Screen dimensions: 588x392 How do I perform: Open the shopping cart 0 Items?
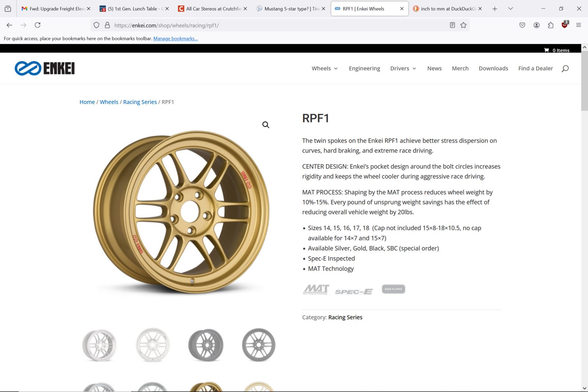[557, 50]
